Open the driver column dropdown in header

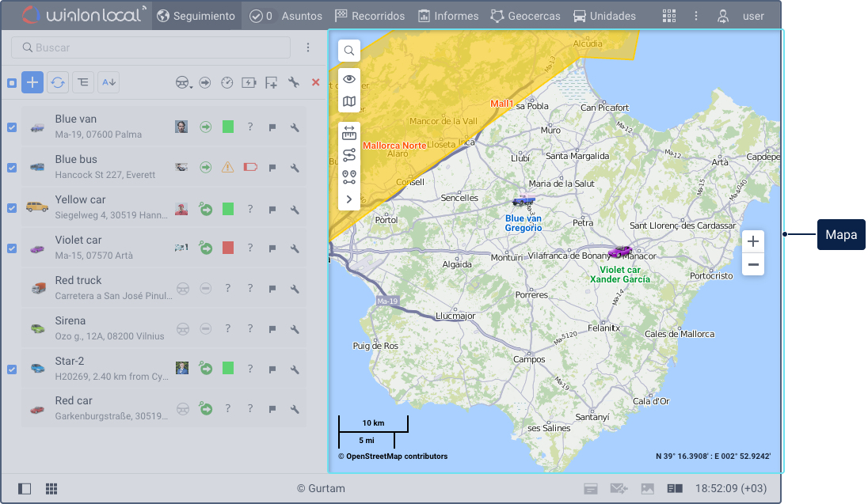184,82
